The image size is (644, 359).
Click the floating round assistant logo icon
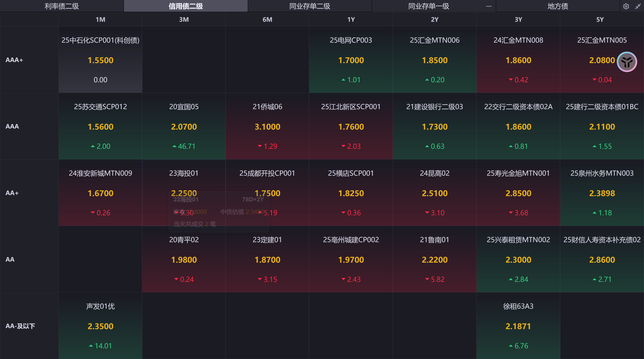627,62
